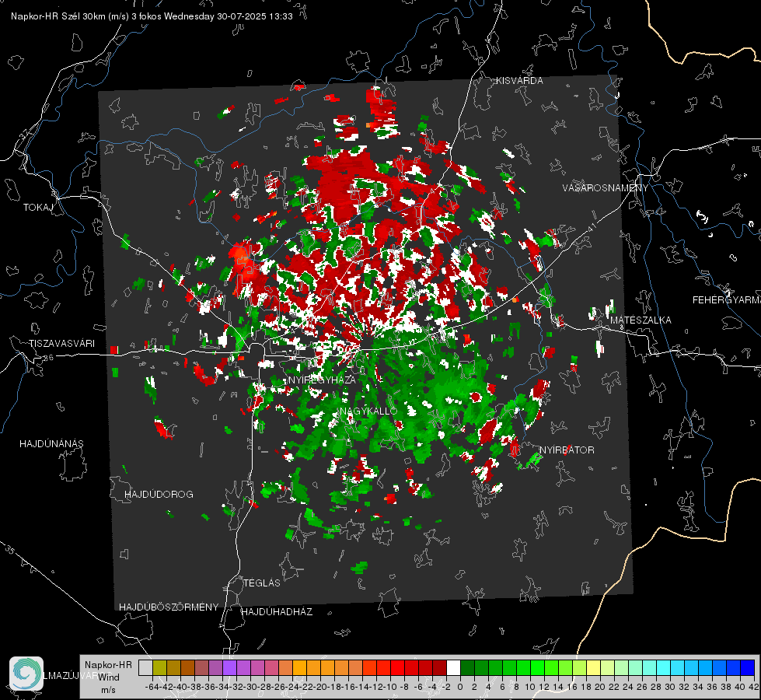This screenshot has height=700, width=761.
Task: Pick the deep blue swatch between 40 and 42
Action: tap(748, 667)
